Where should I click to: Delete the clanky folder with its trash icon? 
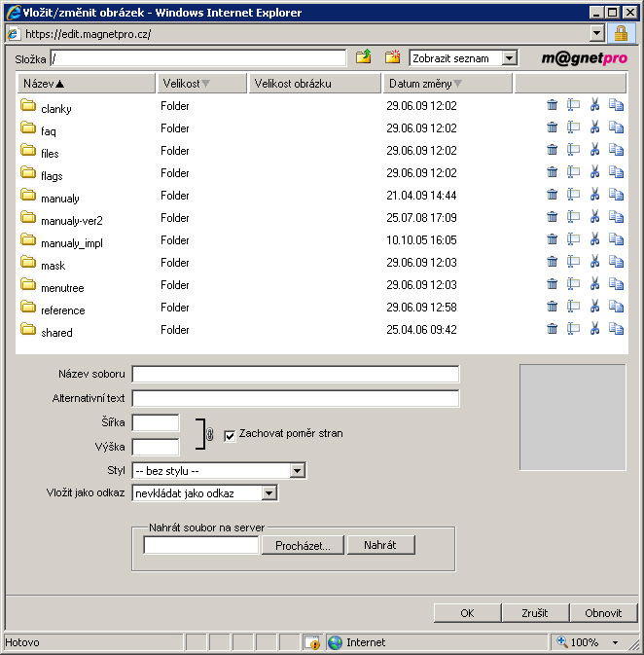pos(553,106)
